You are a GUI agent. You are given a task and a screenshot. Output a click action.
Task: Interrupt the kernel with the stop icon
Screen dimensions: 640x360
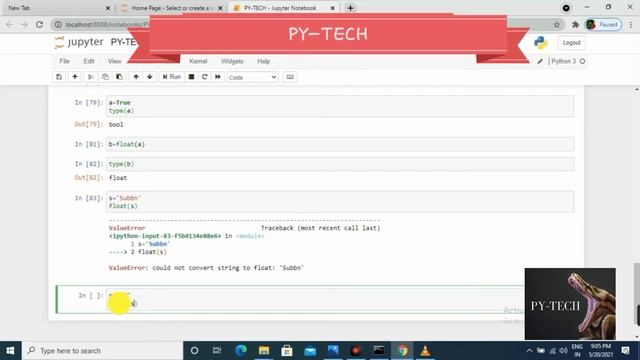pyautogui.click(x=191, y=77)
